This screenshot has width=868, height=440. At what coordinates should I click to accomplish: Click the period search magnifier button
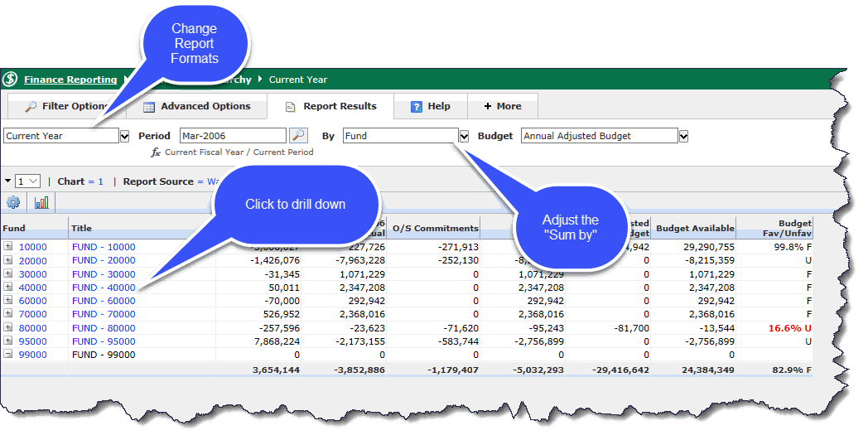tap(298, 136)
